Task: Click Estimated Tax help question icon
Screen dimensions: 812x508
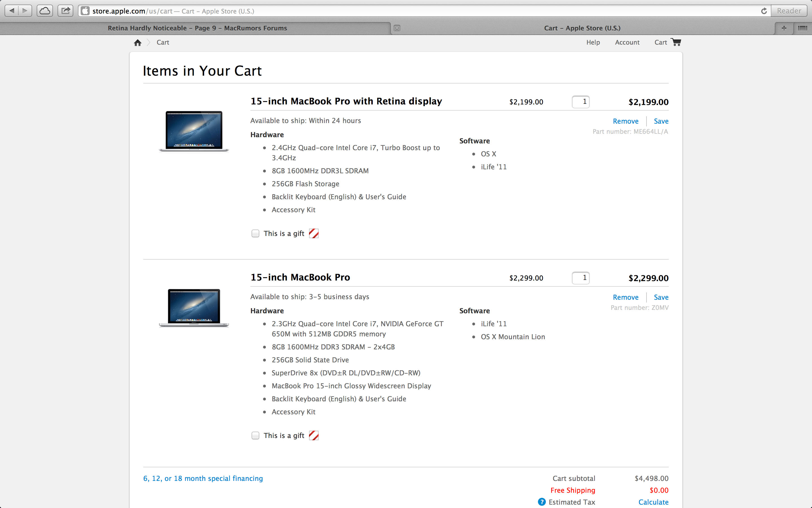Action: [542, 502]
